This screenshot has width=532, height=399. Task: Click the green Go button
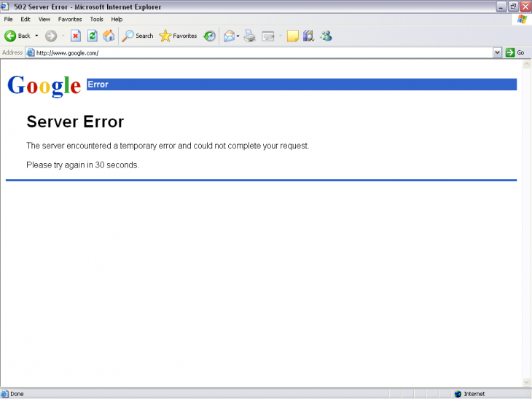pyautogui.click(x=515, y=52)
